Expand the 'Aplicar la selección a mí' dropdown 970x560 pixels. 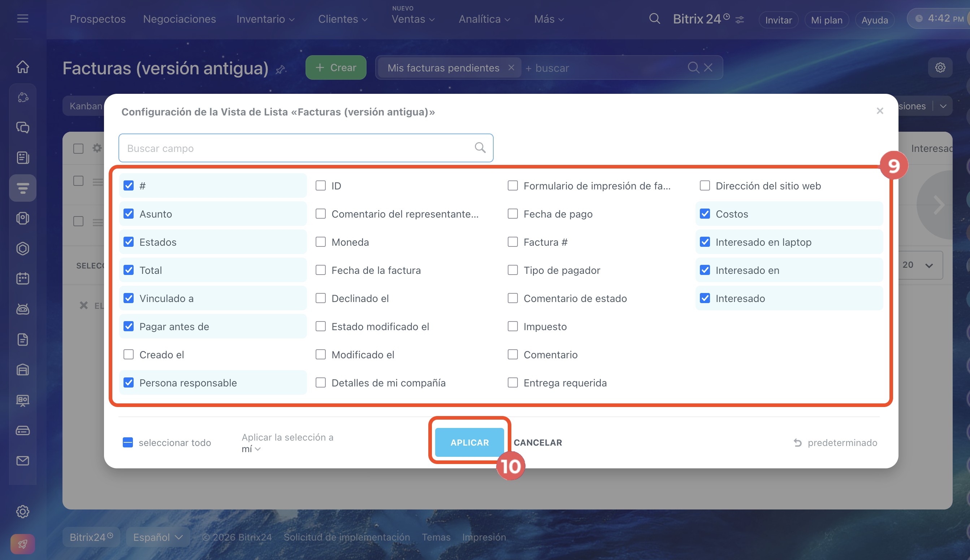point(251,449)
